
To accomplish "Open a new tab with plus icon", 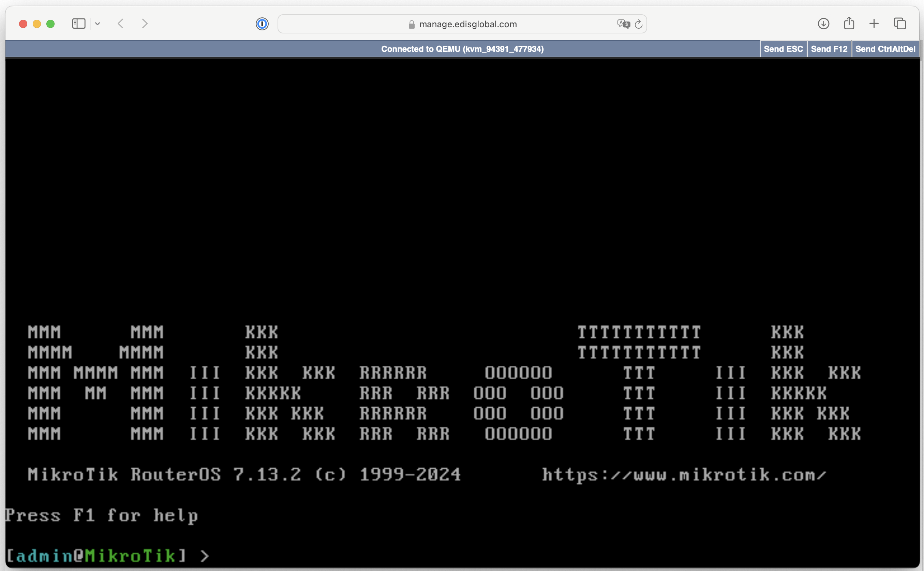I will click(874, 24).
